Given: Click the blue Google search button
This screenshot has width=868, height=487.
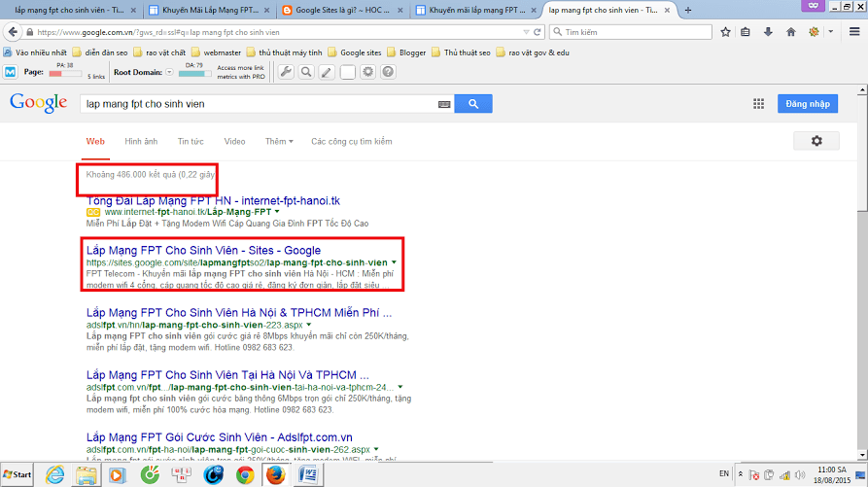Looking at the screenshot, I should [473, 103].
